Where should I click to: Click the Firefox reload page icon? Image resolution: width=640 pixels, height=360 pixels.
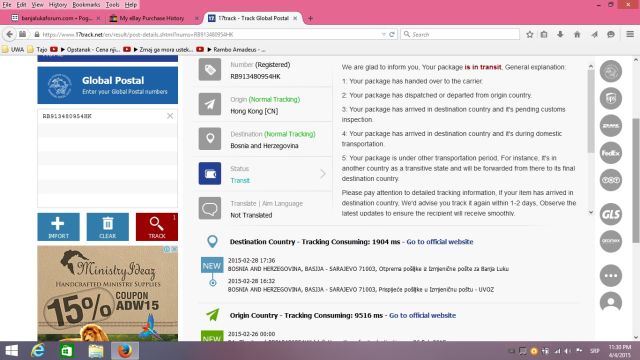point(392,35)
